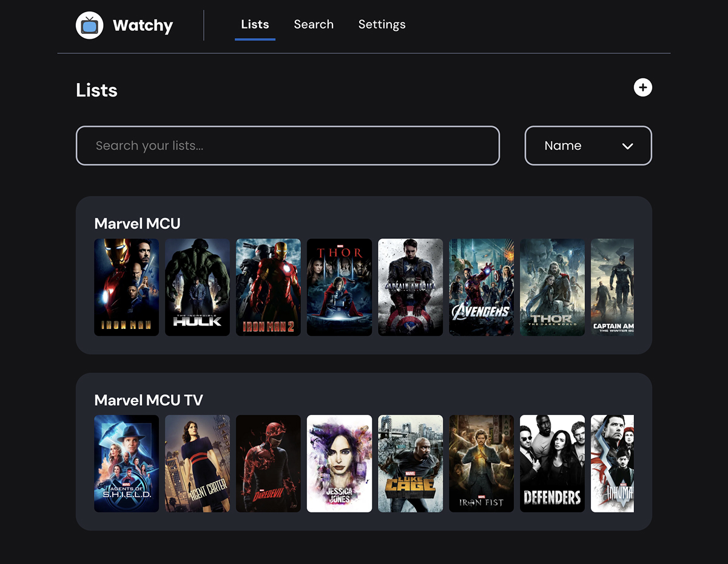
Task: Click the Inhumans poster
Action: click(612, 463)
